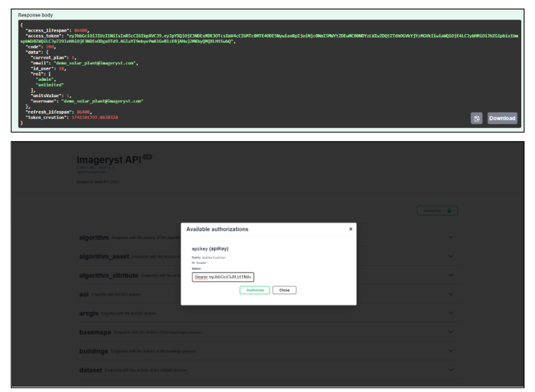Open the link under the Imageryst API title
535x392 pixels.
[x=91, y=172]
